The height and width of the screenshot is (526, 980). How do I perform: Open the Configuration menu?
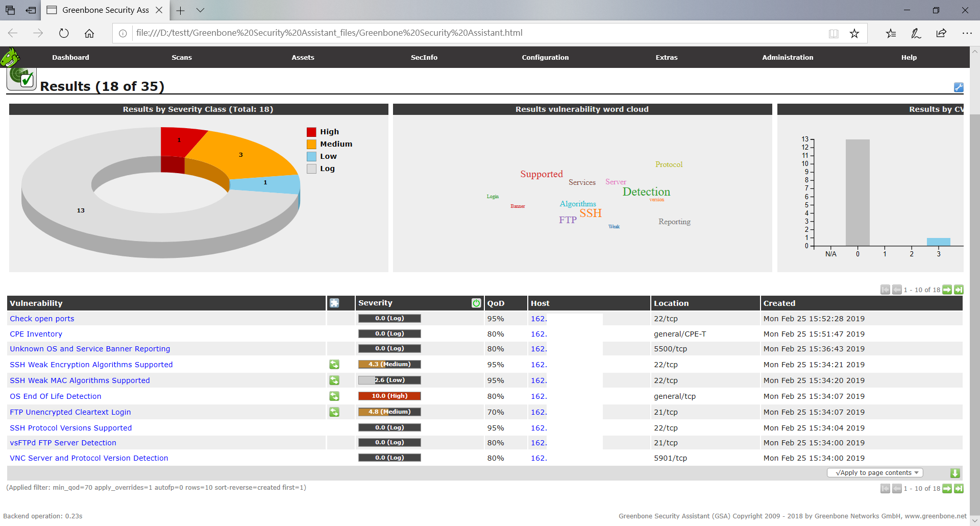tap(545, 58)
